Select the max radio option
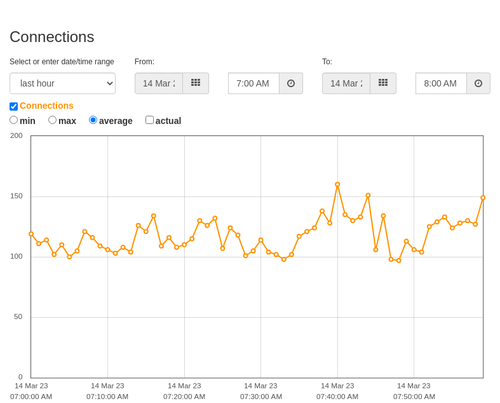The height and width of the screenshot is (403, 500). pyautogui.click(x=52, y=120)
